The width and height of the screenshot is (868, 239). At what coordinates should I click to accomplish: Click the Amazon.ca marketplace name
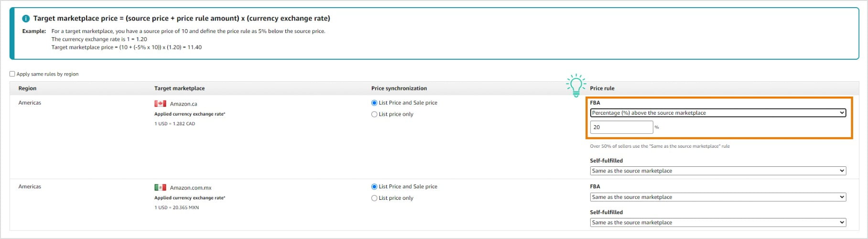[x=184, y=104]
